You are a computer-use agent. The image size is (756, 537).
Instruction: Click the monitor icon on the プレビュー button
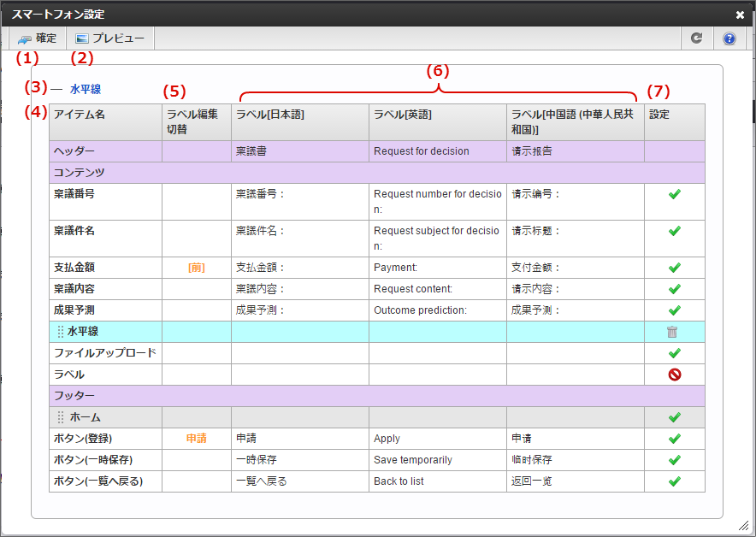click(x=81, y=37)
